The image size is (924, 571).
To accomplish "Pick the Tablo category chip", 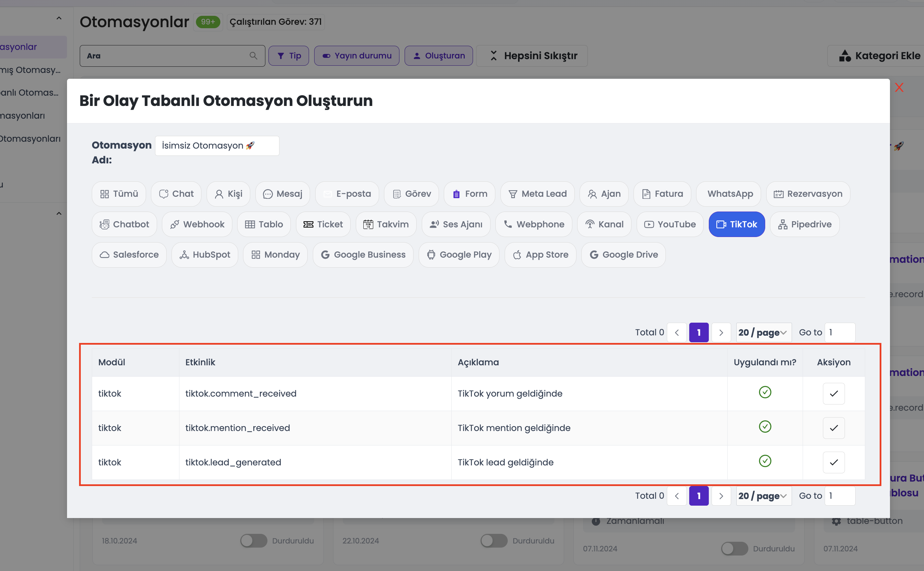I will (x=264, y=224).
